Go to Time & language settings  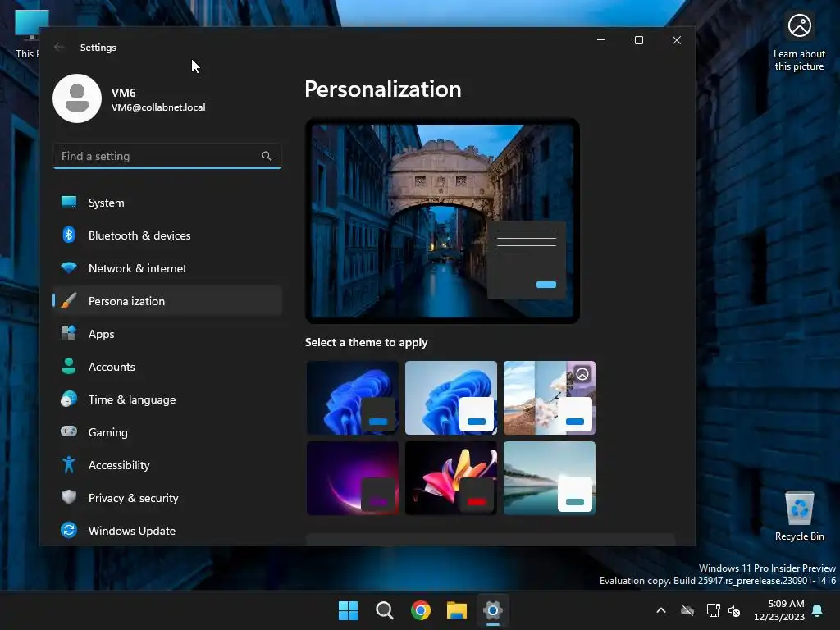coord(167,399)
